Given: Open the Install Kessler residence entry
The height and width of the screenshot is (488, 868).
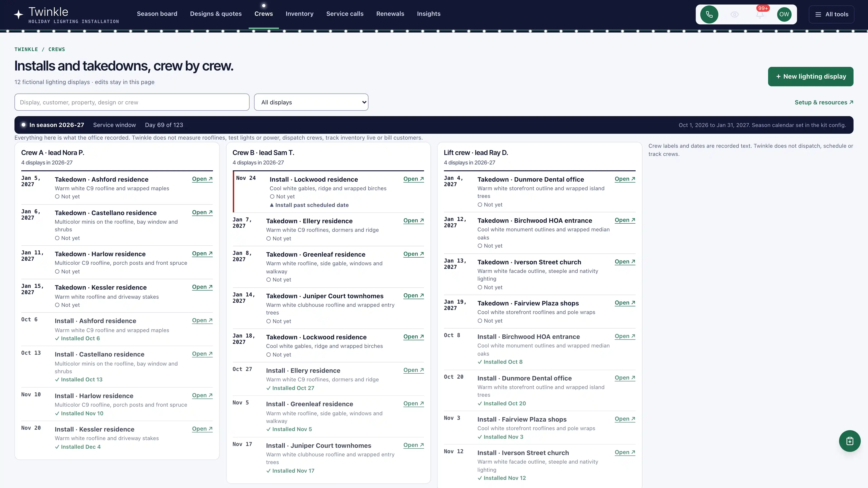Looking at the screenshot, I should pos(202,429).
